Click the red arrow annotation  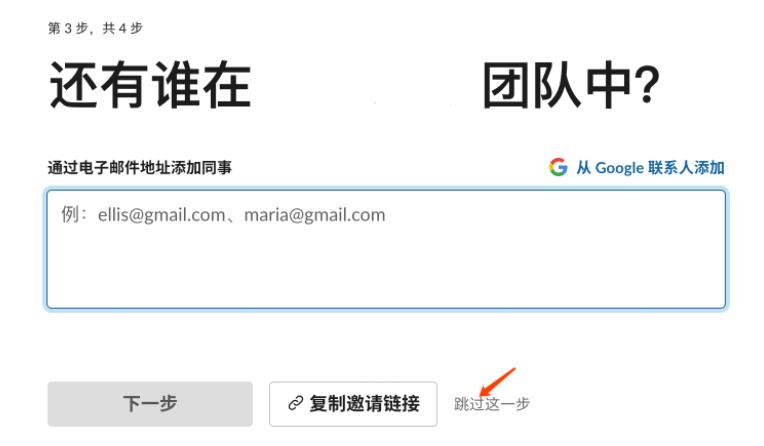[x=497, y=382]
